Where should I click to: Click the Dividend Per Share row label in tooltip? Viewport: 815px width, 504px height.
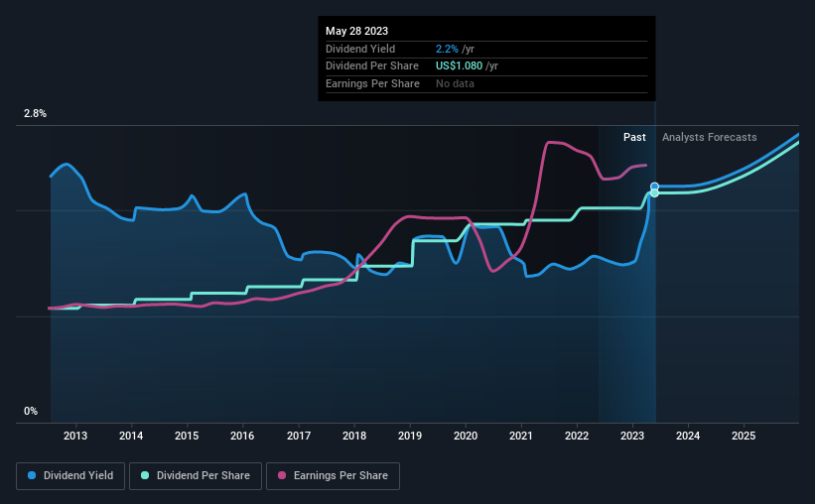(372, 66)
